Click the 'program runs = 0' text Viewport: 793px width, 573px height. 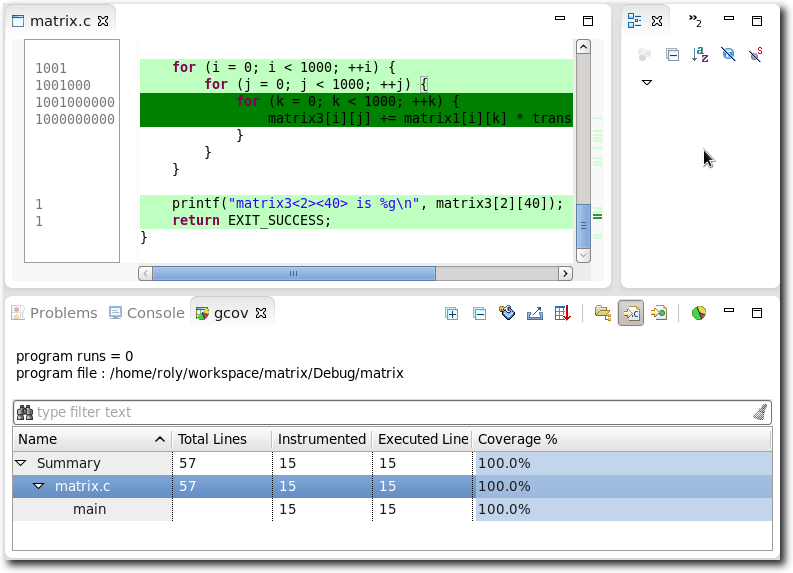[x=75, y=356]
